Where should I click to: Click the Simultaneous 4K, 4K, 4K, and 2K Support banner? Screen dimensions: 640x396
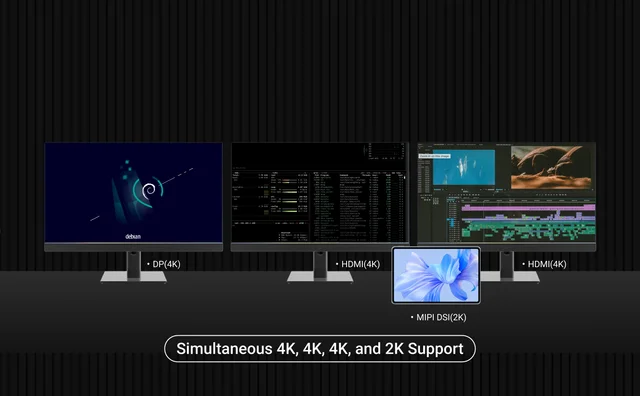(x=320, y=349)
